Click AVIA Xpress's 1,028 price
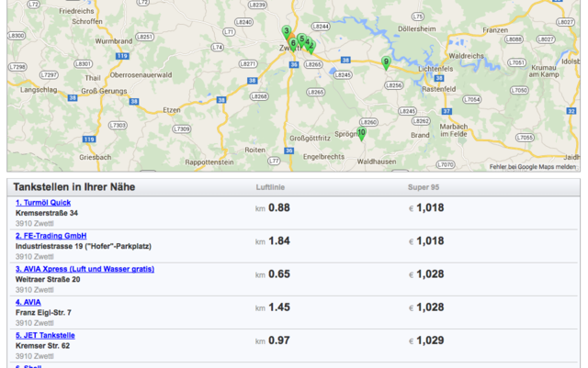The height and width of the screenshot is (368, 588). point(430,274)
